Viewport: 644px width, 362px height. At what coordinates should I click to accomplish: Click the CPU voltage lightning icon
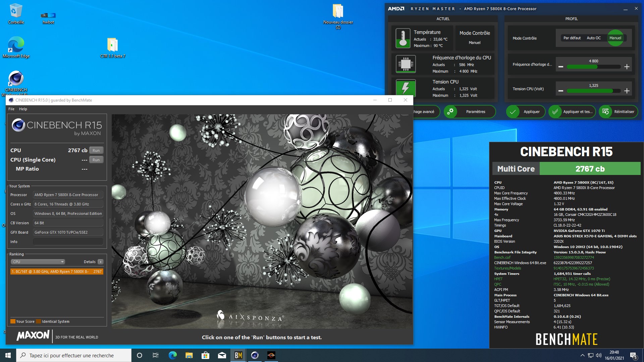(406, 88)
